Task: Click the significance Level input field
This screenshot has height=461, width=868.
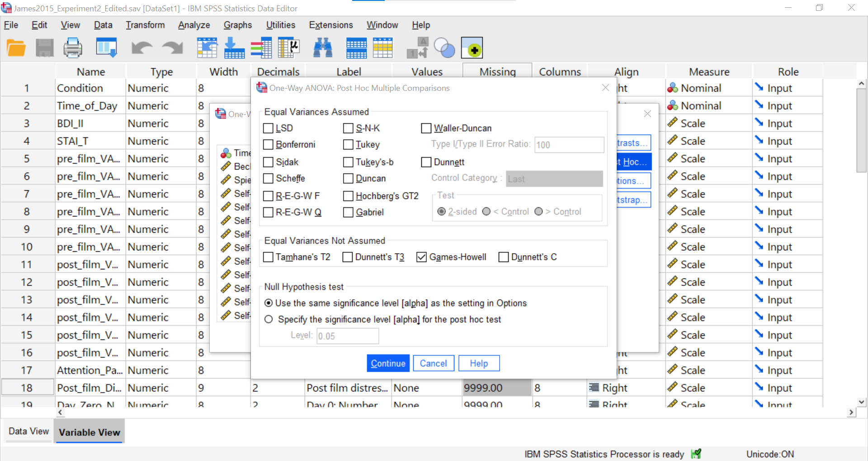Action: pos(348,336)
